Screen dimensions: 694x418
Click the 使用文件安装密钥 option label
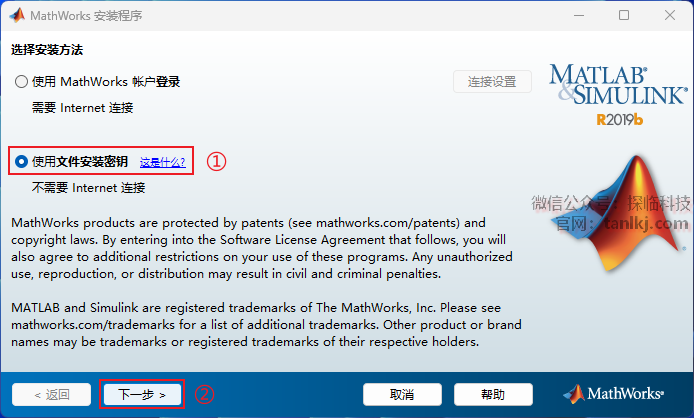(x=80, y=162)
